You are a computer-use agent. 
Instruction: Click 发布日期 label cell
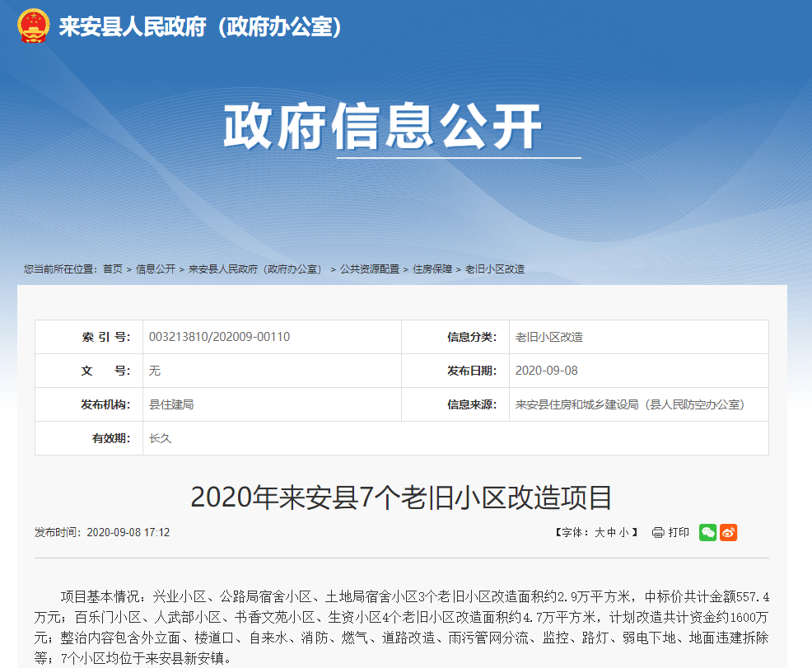[455, 371]
